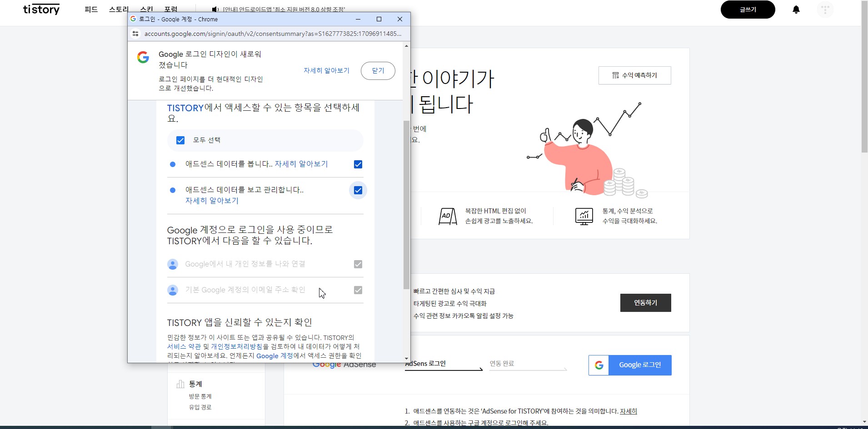Click the 자세히 link in AdSense note
Image resolution: width=868 pixels, height=429 pixels.
click(x=629, y=411)
